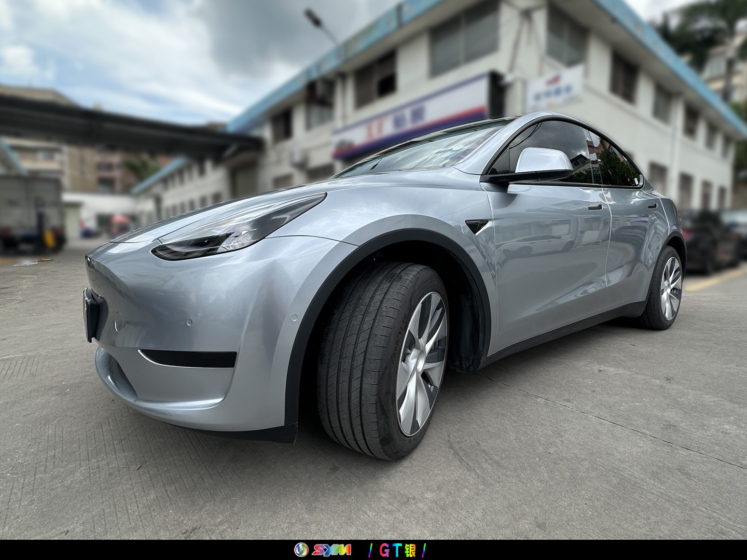
Task: Click the "GT银" label in the bottom banner
Action: 398,550
